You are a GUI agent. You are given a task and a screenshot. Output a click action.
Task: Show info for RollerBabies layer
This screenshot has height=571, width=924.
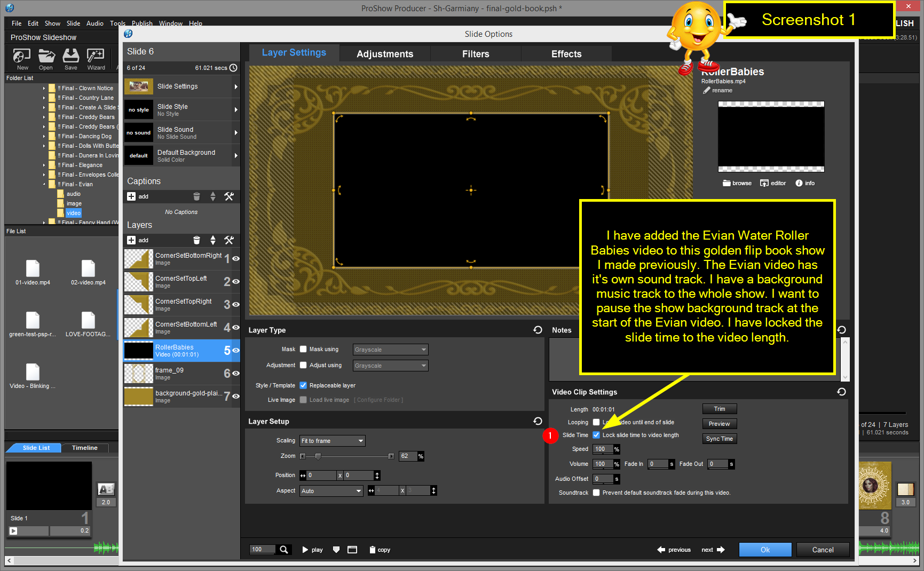805,183
